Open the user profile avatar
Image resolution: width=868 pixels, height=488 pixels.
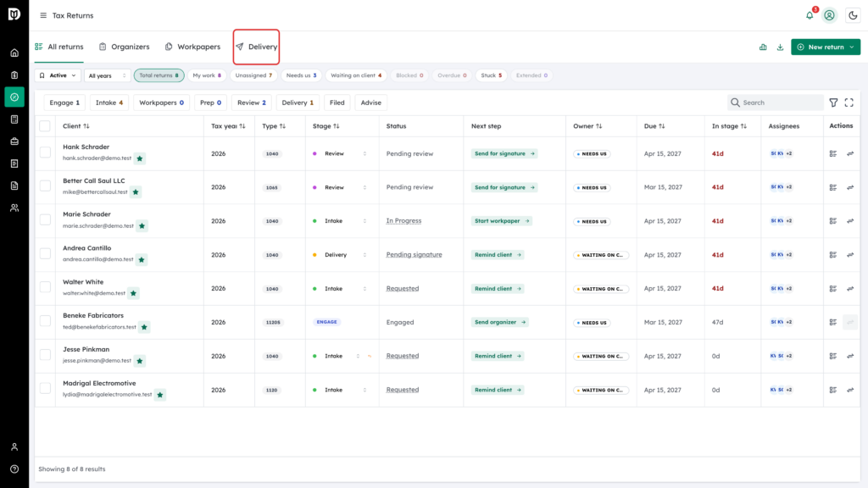tap(829, 15)
